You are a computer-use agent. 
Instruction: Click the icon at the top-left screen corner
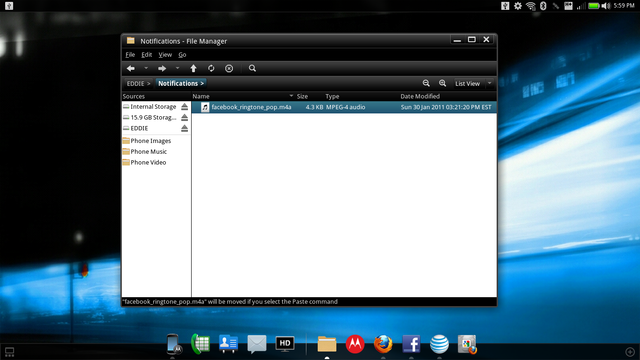[9, 6]
